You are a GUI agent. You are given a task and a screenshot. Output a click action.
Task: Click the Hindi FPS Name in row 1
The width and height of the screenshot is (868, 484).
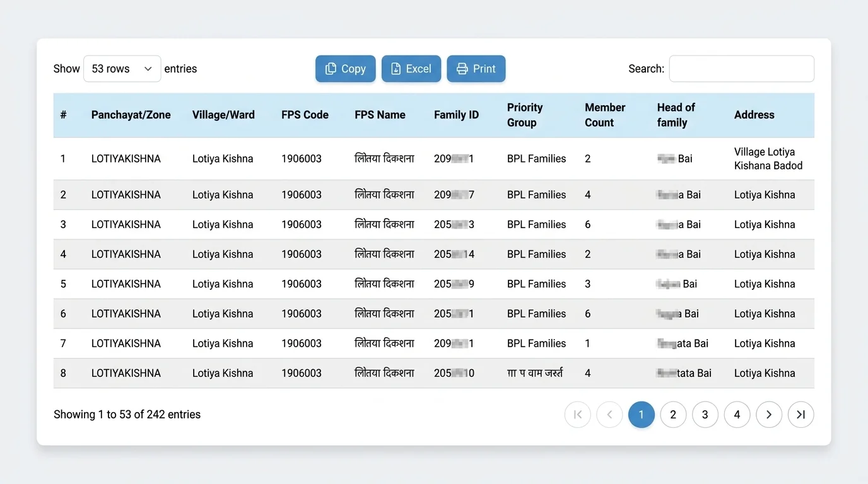click(384, 159)
